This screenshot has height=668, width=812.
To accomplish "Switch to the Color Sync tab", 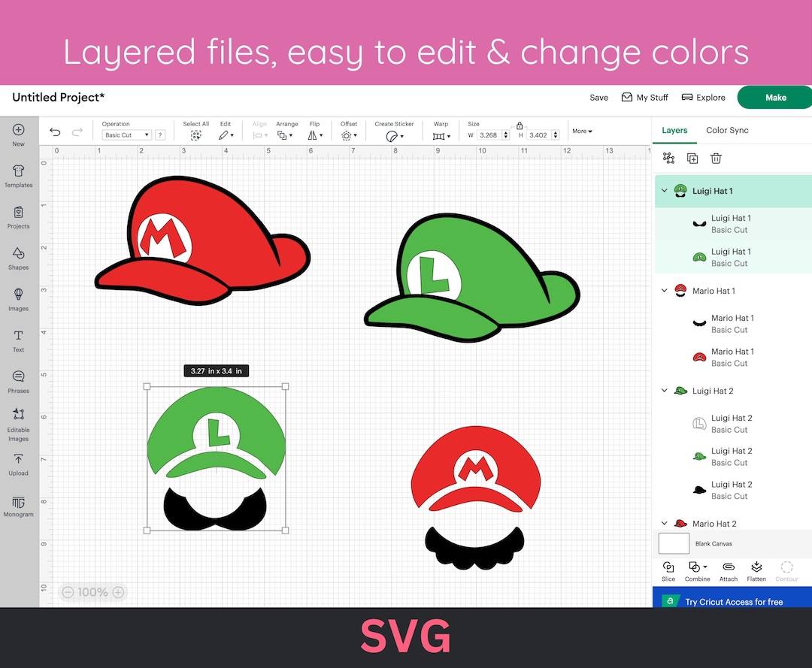I will click(x=726, y=130).
